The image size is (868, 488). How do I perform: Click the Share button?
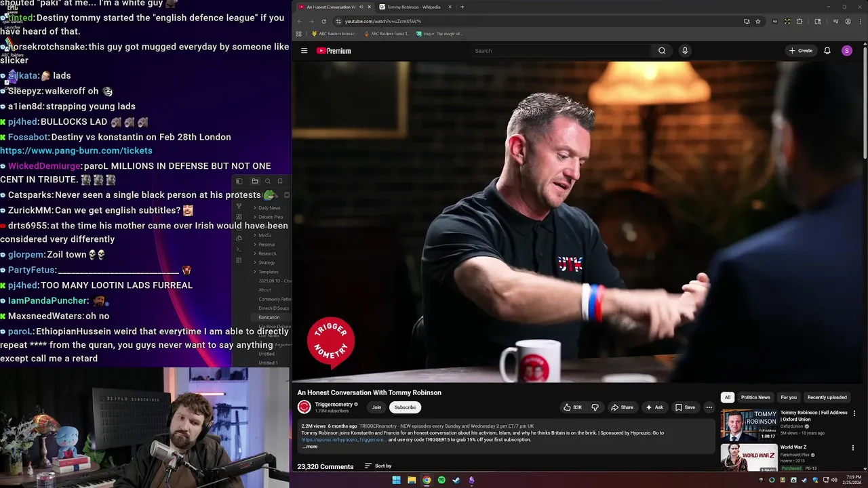[x=622, y=407]
